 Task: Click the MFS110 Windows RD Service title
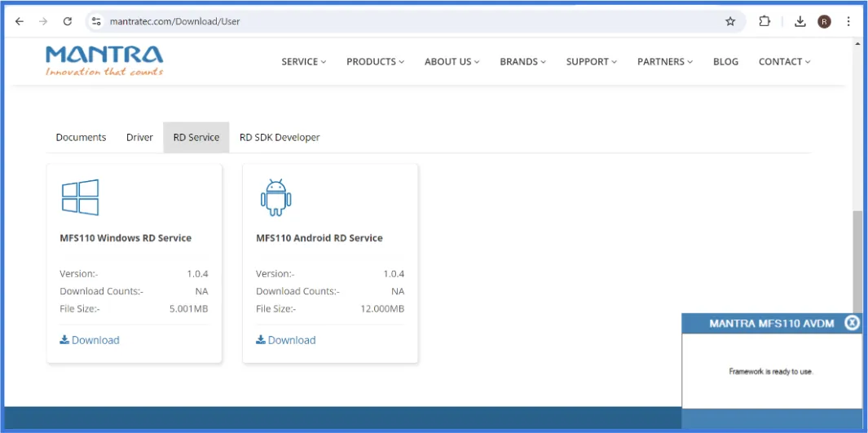pos(126,238)
